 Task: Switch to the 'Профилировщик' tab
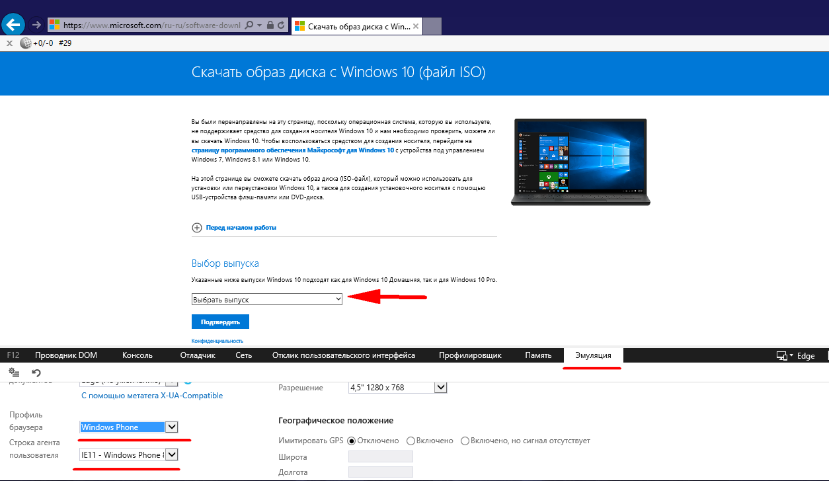[470, 355]
